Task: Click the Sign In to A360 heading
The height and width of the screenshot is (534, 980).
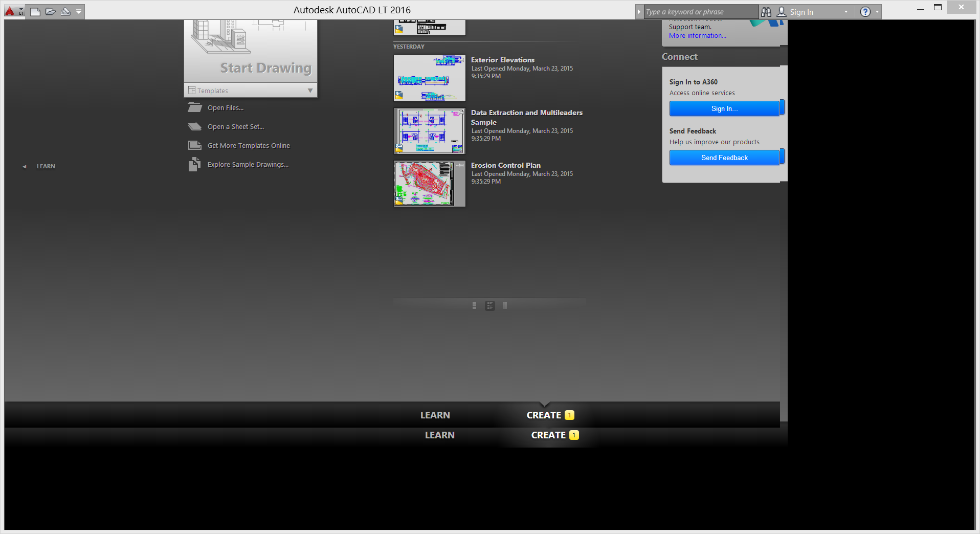Action: click(x=694, y=82)
